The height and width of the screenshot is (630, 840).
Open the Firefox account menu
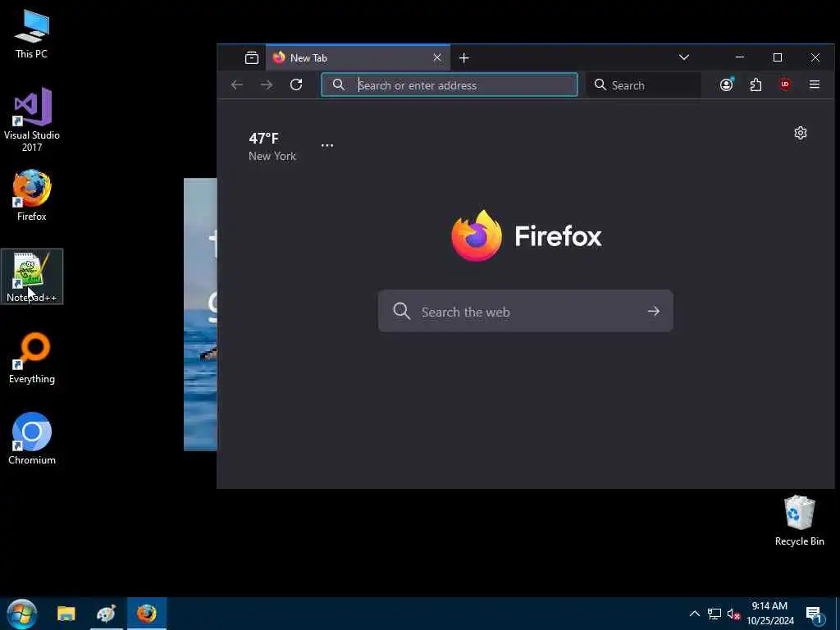727,84
